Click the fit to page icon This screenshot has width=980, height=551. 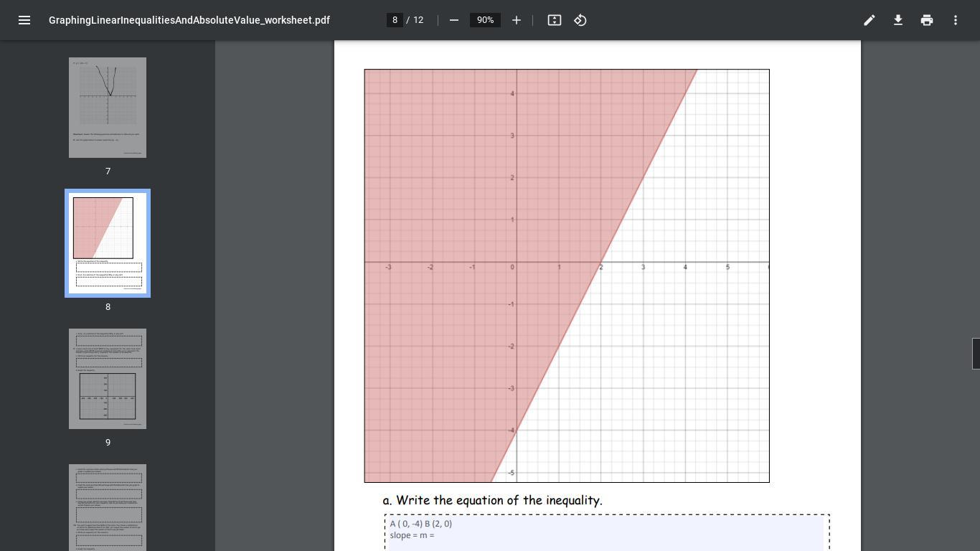pos(555,20)
